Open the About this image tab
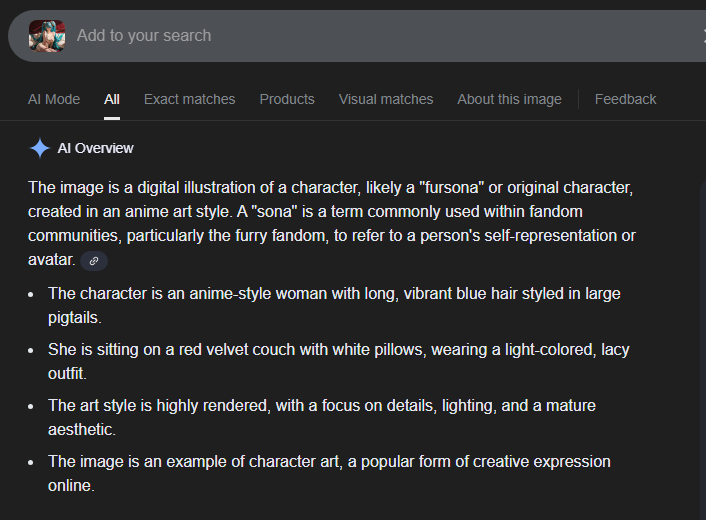The image size is (706, 520). pos(509,99)
